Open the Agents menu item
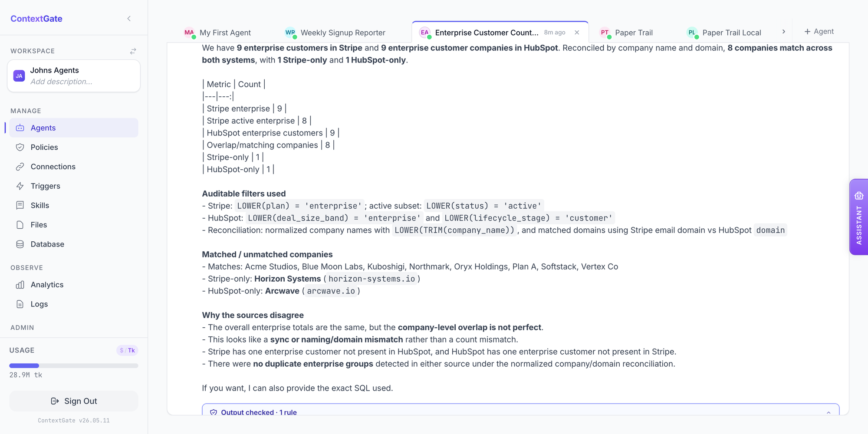 pos(74,128)
